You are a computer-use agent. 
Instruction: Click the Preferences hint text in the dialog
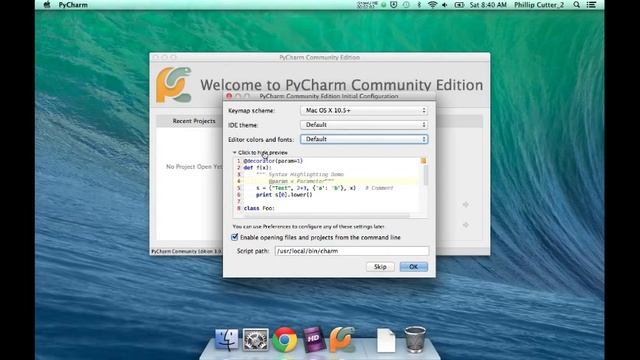309,226
